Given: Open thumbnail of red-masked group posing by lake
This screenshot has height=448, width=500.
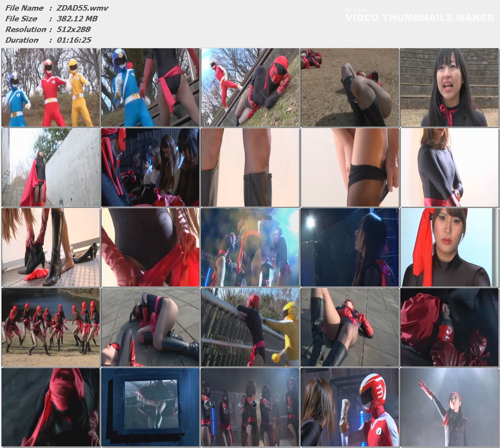Looking at the screenshot, I should pyautogui.click(x=51, y=327).
